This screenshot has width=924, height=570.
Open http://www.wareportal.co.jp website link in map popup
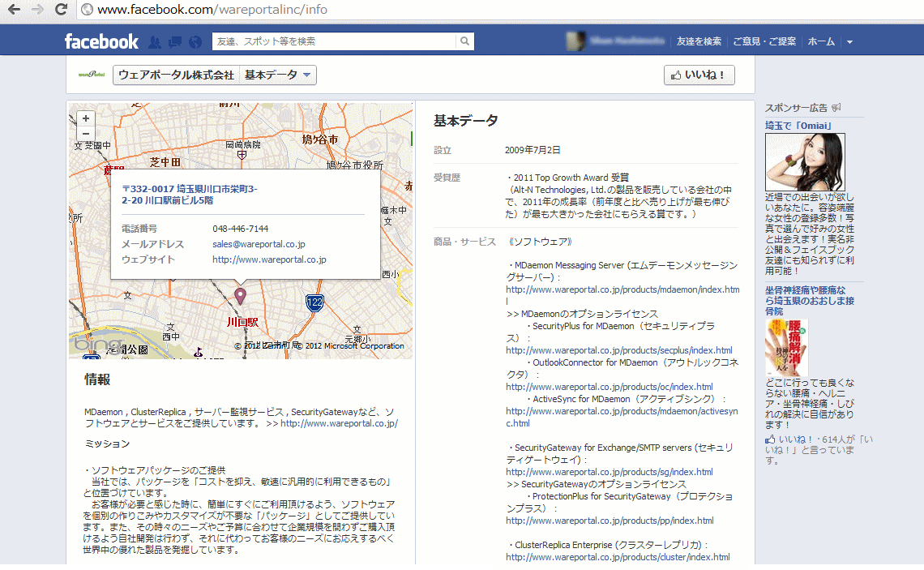tap(269, 259)
